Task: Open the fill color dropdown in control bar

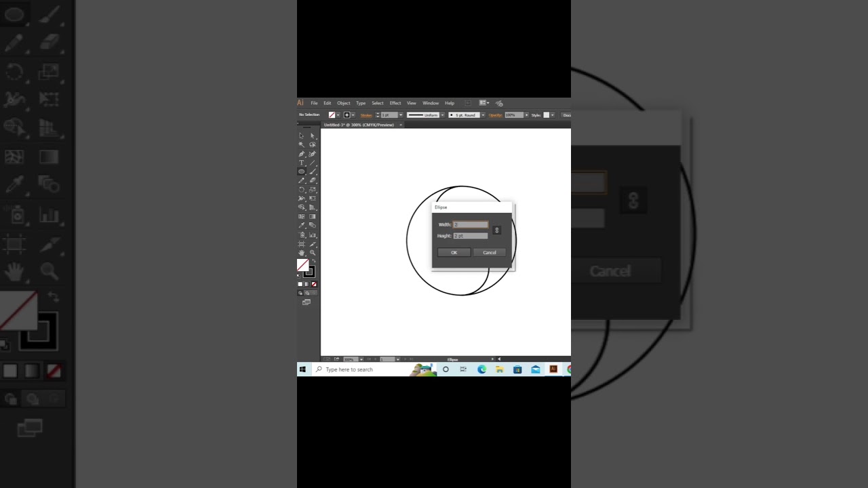Action: 338,115
